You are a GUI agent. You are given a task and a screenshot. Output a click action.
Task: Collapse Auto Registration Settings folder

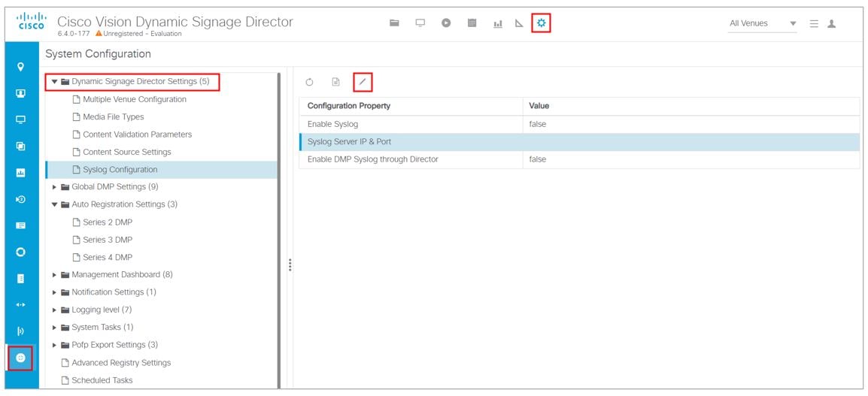tap(54, 204)
